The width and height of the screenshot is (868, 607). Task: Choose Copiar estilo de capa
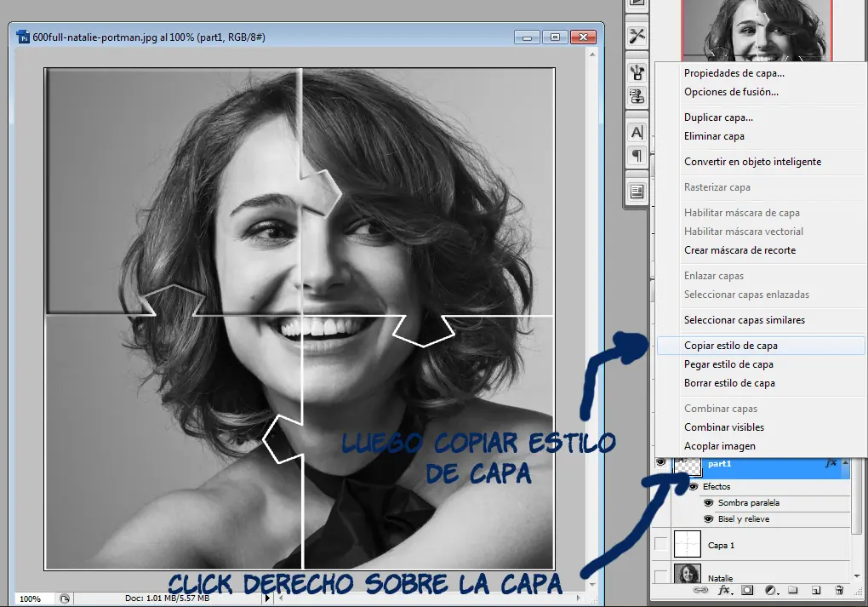(730, 346)
